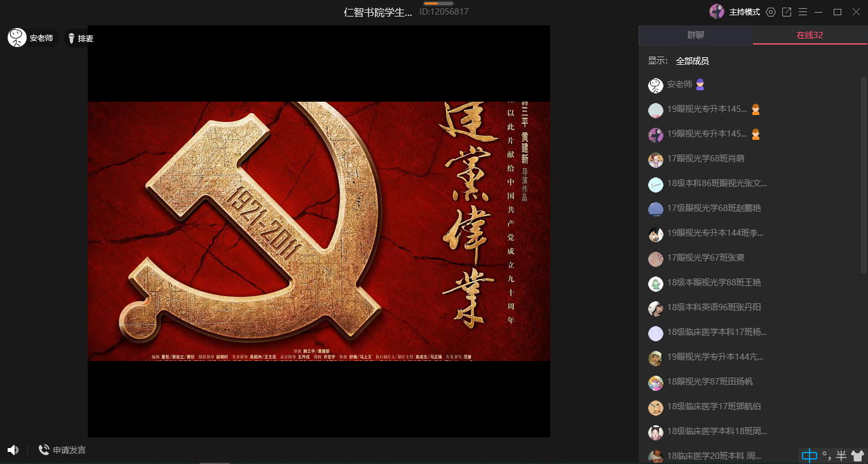Toggle the IME 中 language indicator
This screenshot has width=868, height=464.
pyautogui.click(x=809, y=455)
